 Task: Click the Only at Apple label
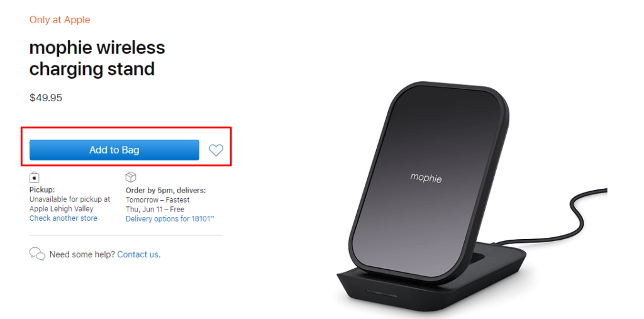click(x=60, y=20)
